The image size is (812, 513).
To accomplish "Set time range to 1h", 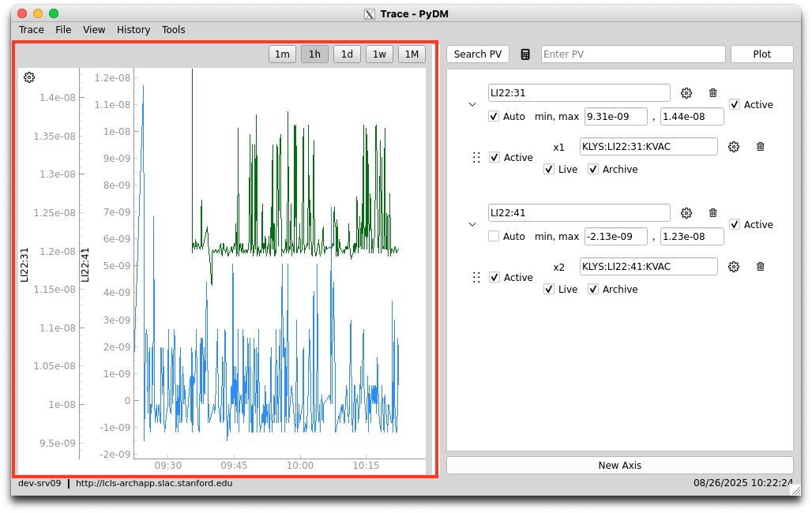I will tap(315, 54).
